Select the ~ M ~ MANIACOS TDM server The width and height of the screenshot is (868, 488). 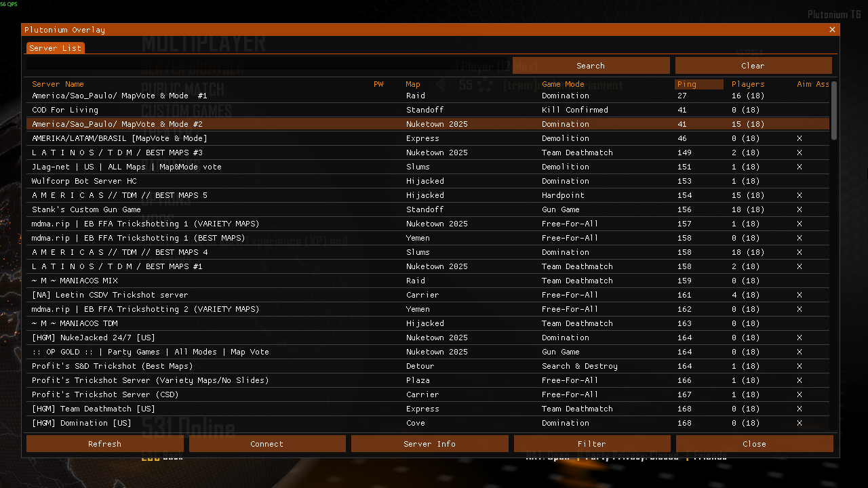(428, 323)
